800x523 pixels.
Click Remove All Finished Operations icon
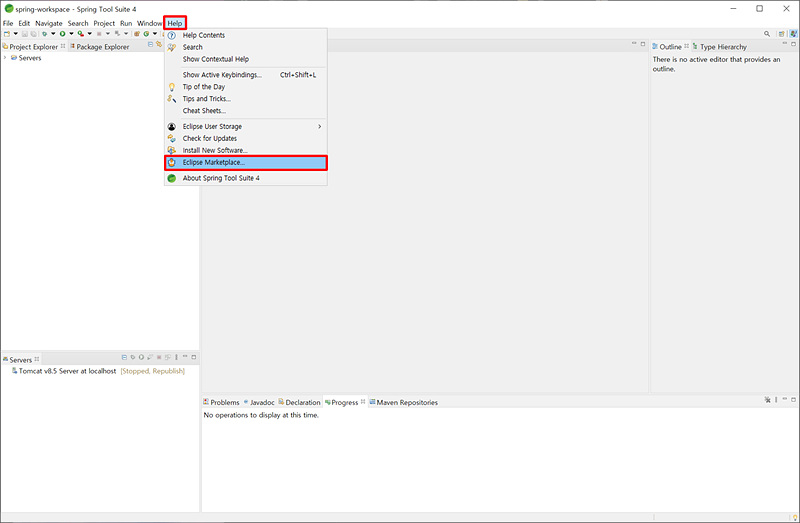[767, 400]
